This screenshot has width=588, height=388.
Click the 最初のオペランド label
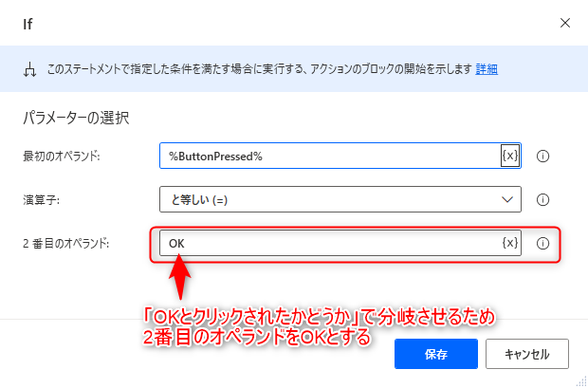tap(62, 157)
